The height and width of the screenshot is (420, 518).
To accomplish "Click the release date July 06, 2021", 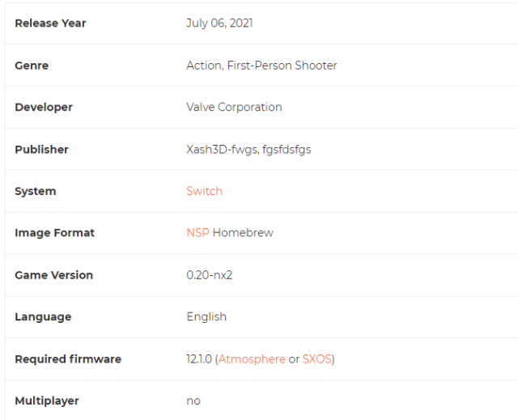I will (x=219, y=23).
